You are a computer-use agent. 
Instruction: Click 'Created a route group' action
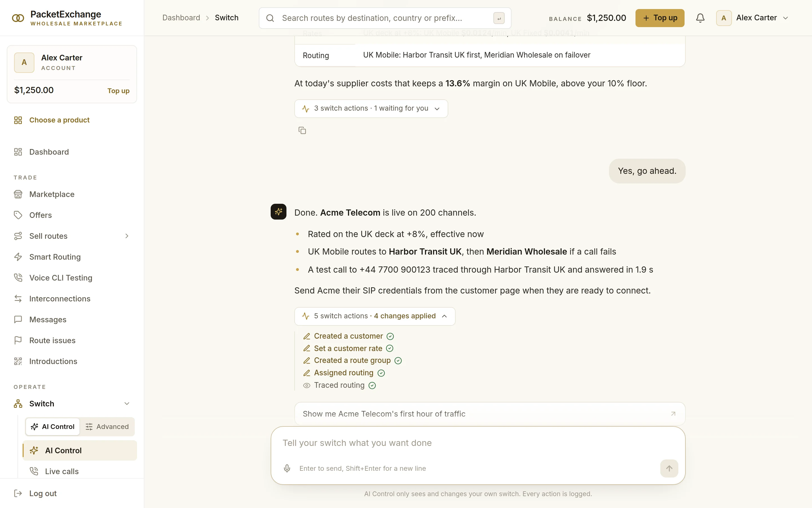(x=352, y=360)
